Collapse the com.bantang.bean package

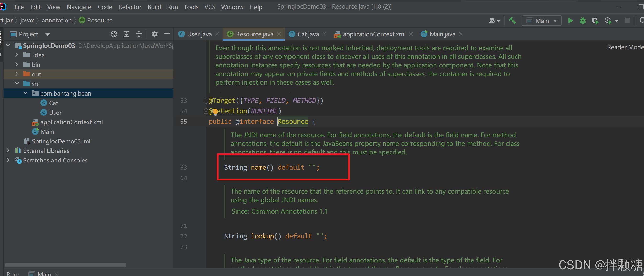[x=25, y=93]
